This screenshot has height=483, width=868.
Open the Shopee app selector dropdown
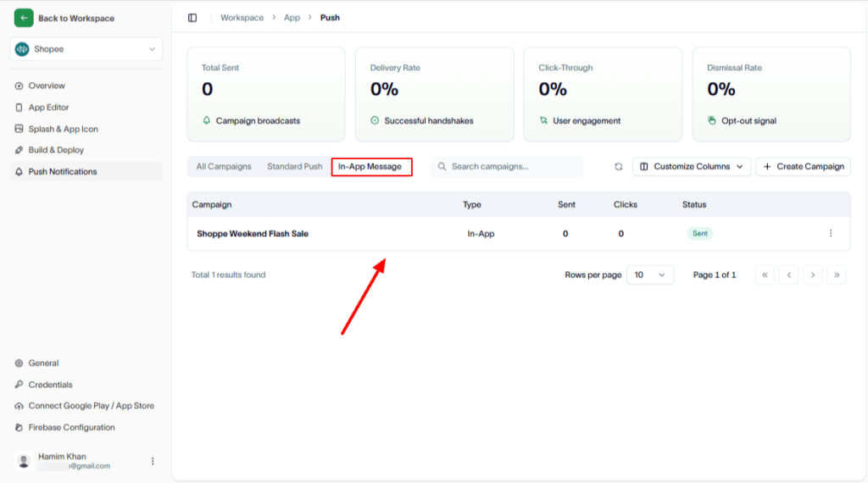[x=86, y=49]
